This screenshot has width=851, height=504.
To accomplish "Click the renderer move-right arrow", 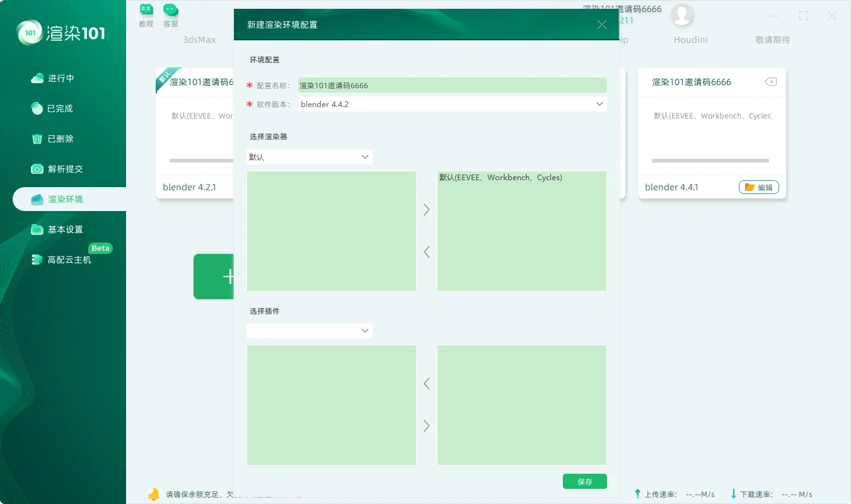I will click(x=427, y=210).
